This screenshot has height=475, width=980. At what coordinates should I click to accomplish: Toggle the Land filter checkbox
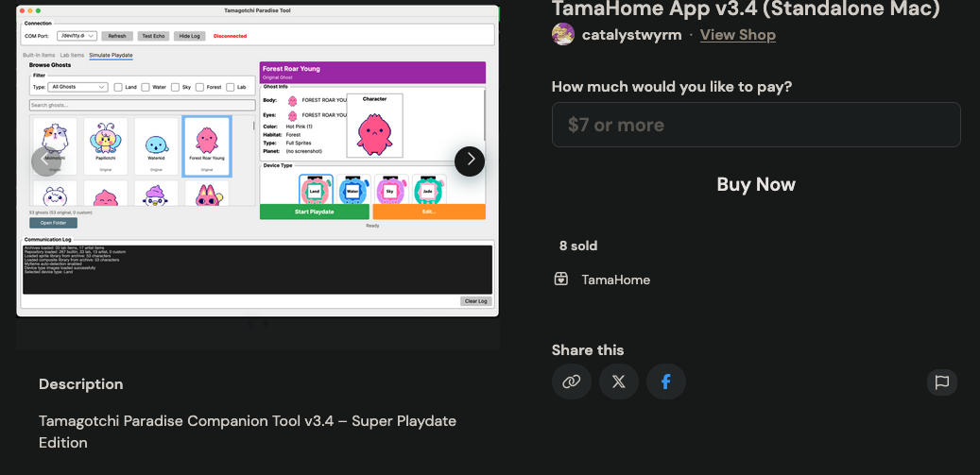pyautogui.click(x=118, y=87)
